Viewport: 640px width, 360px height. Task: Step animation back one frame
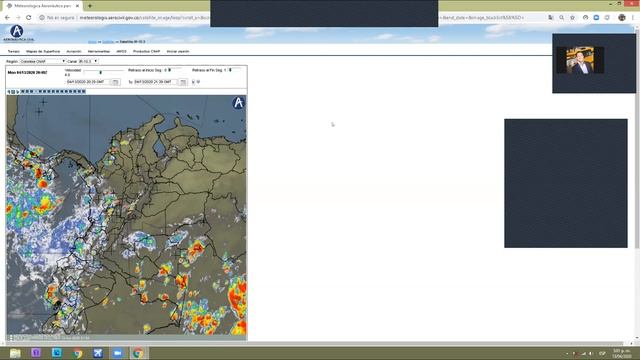9,92
